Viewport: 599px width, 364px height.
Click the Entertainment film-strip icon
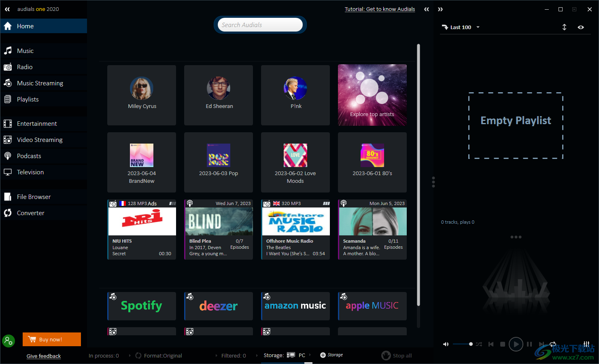tap(8, 124)
